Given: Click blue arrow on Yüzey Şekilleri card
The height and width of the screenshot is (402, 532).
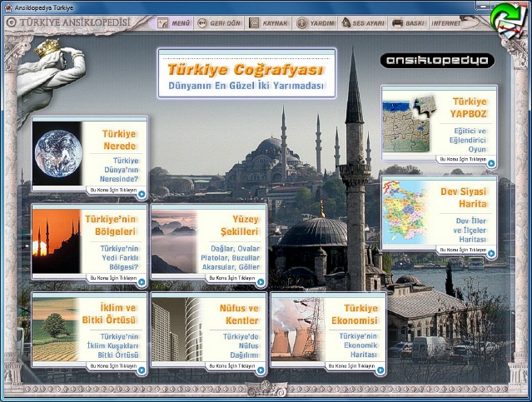Looking at the screenshot, I should (261, 279).
